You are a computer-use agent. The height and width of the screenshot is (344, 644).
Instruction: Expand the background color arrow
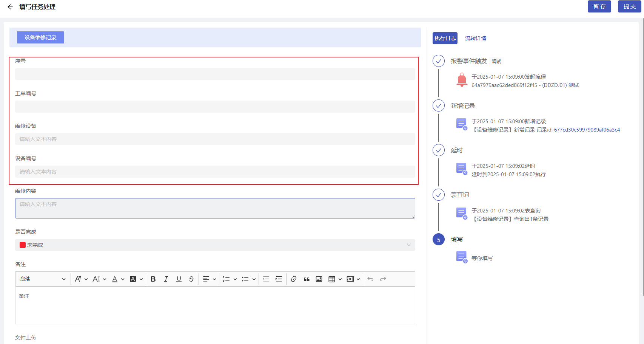tap(141, 279)
